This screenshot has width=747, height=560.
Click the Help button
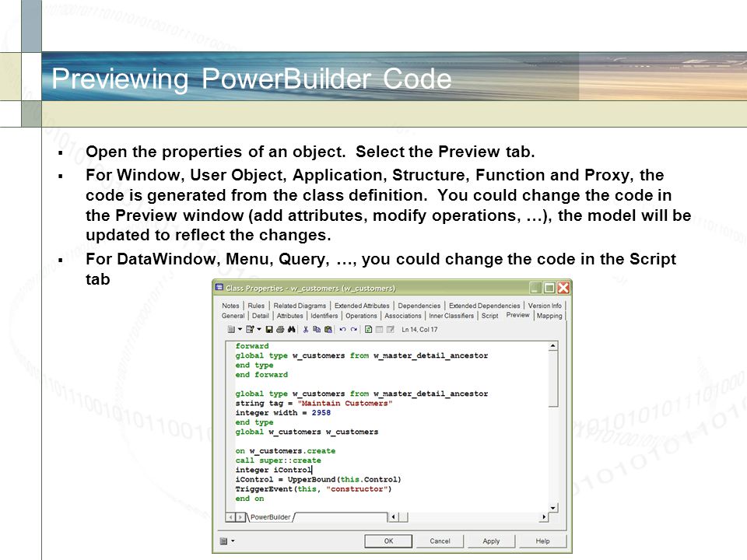pos(542,541)
